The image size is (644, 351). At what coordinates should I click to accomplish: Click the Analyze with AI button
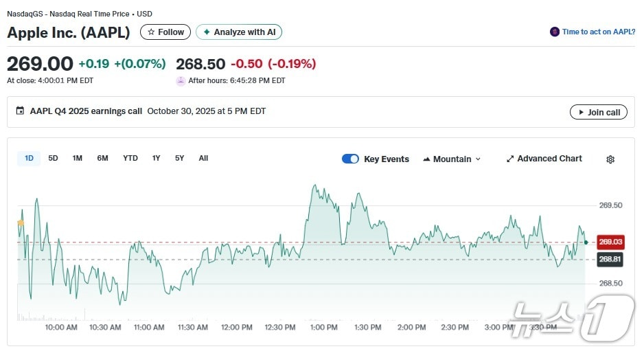pos(239,32)
